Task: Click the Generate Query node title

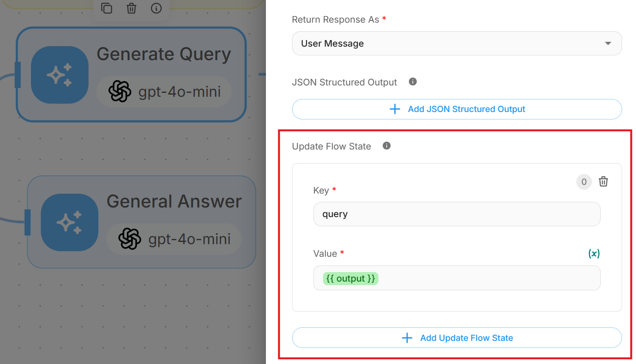Action: tap(164, 54)
